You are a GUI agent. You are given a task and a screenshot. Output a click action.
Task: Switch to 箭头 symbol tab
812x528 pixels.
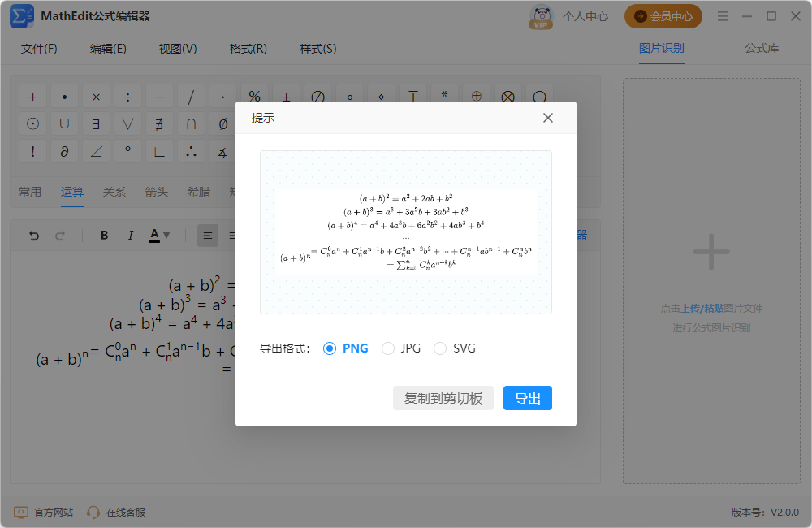[157, 192]
